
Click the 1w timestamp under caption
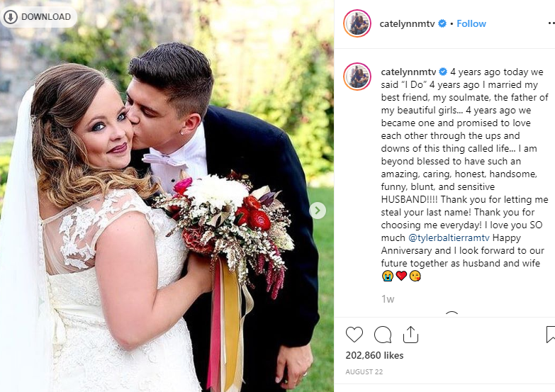[388, 299]
